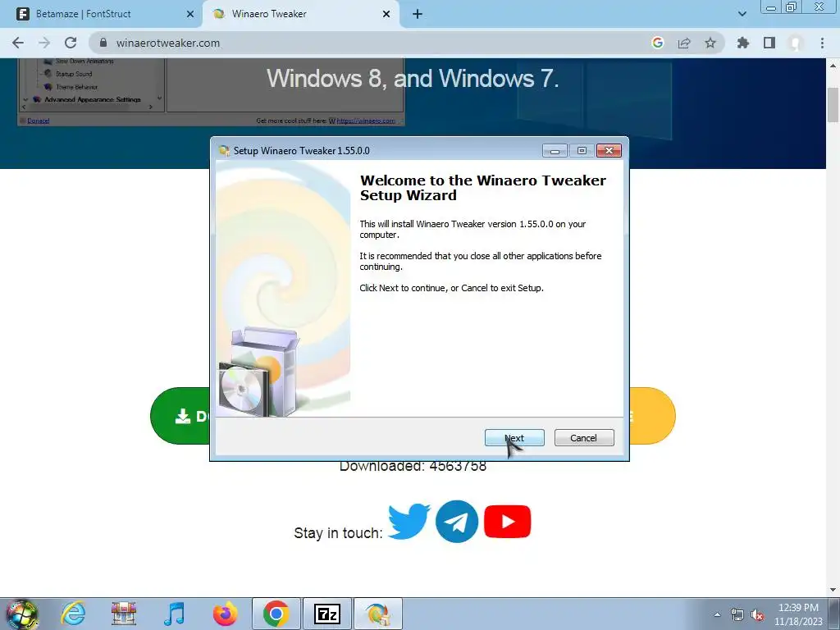Screen dimensions: 840x630
Task: Open Chrome extensions puzzle menu
Action: tap(743, 43)
